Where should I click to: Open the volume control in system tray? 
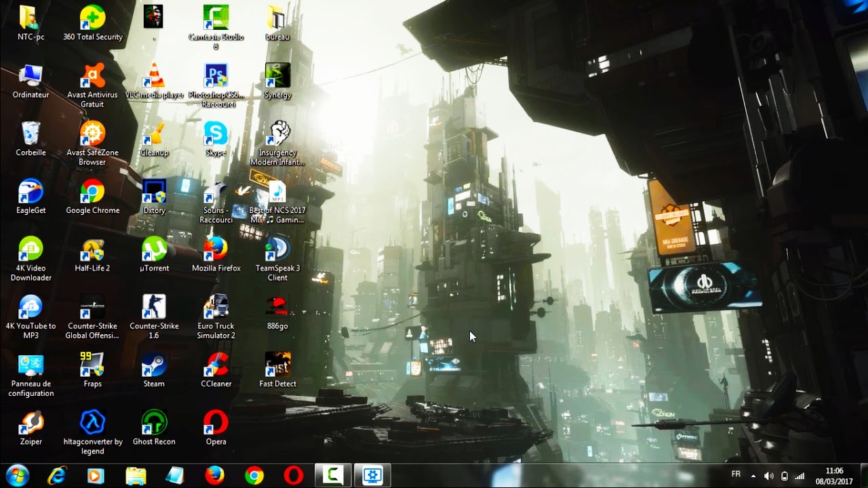[x=768, y=476]
